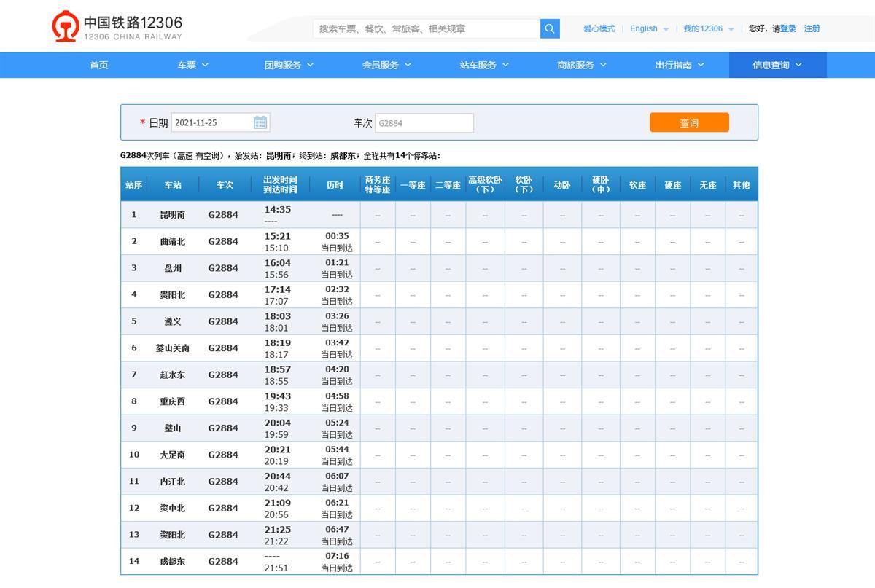Click duration 04:58 for 重庆西
Screen dimensions: 875x588
[x=337, y=396]
